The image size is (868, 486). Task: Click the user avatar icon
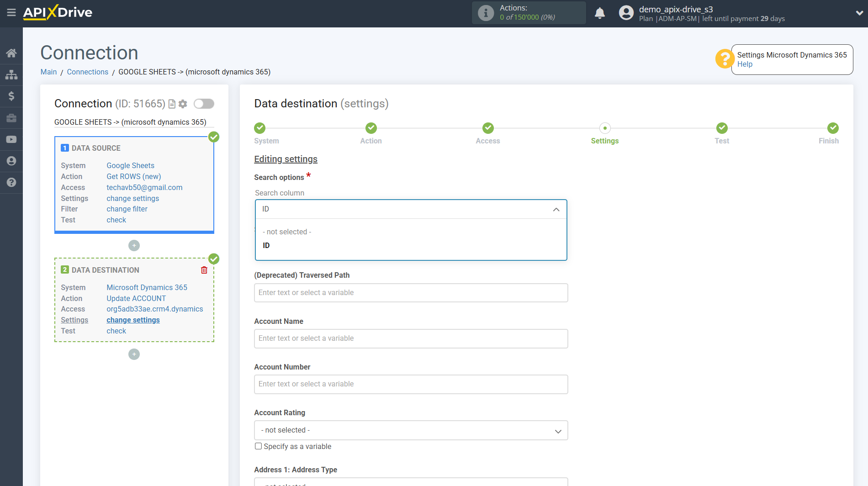pos(626,13)
